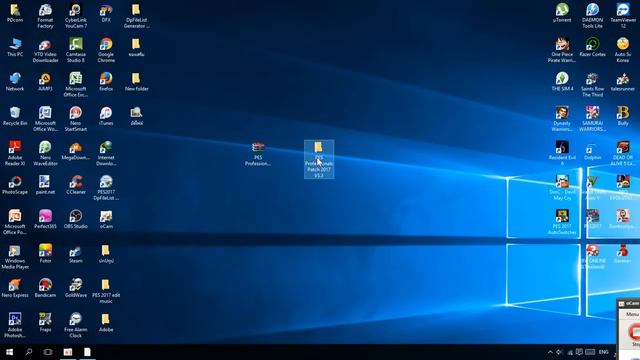640x360 pixels.
Task: Select the Firefox browser icon
Action: pyautogui.click(x=106, y=82)
